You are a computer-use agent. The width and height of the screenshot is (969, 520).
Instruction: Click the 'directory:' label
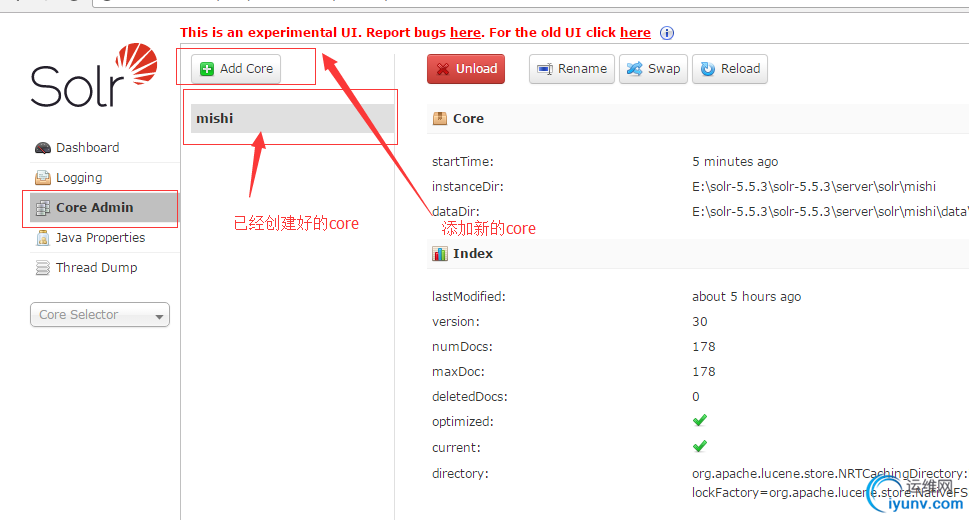point(460,474)
